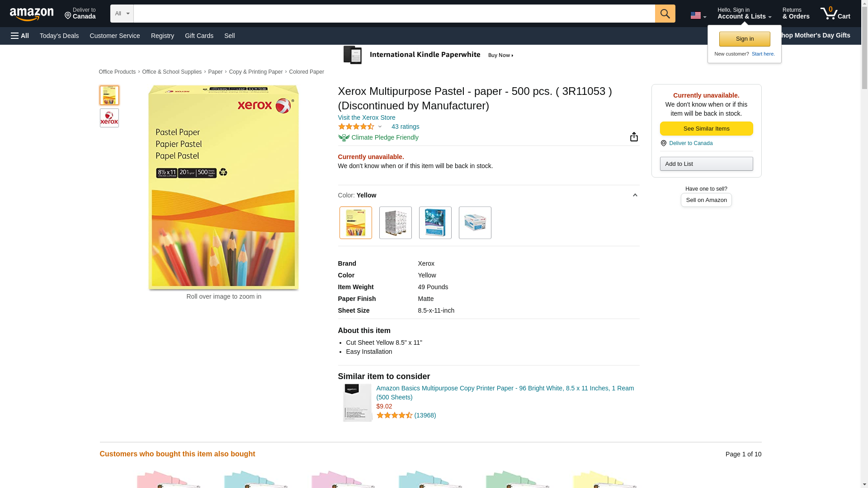868x488 pixels.
Task: Expand the star ratings breakdown popover
Action: pos(360,127)
